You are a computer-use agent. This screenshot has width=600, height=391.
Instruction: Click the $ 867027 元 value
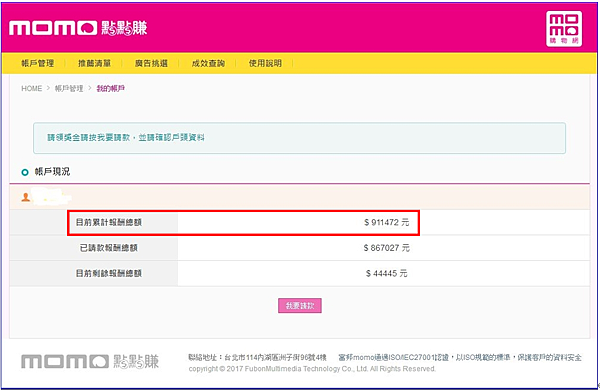(x=386, y=248)
